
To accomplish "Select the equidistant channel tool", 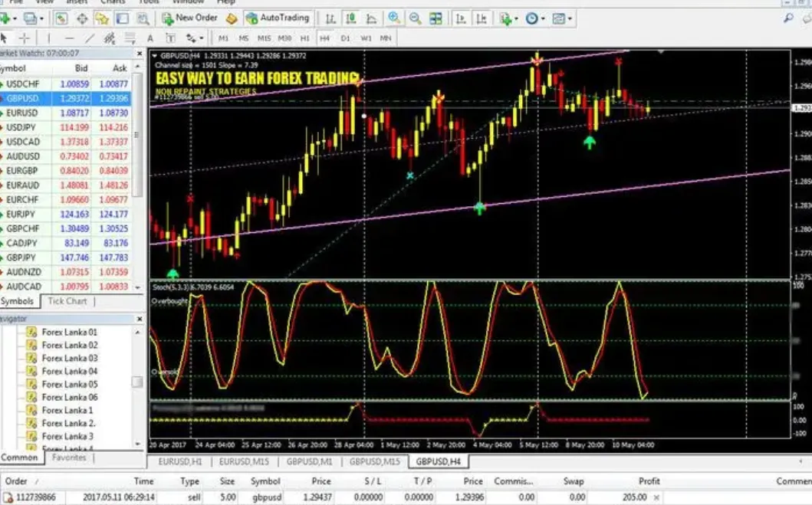I will (110, 38).
